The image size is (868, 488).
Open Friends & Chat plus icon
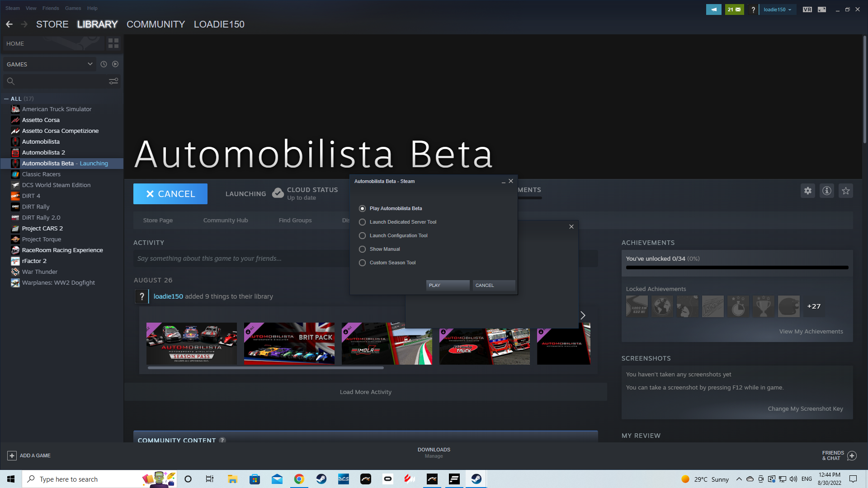pos(852,455)
